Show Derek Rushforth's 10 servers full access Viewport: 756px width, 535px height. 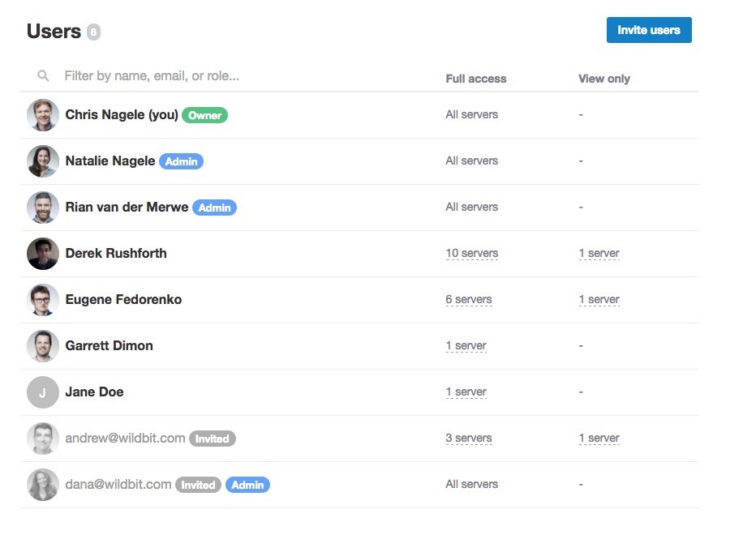coord(471,254)
